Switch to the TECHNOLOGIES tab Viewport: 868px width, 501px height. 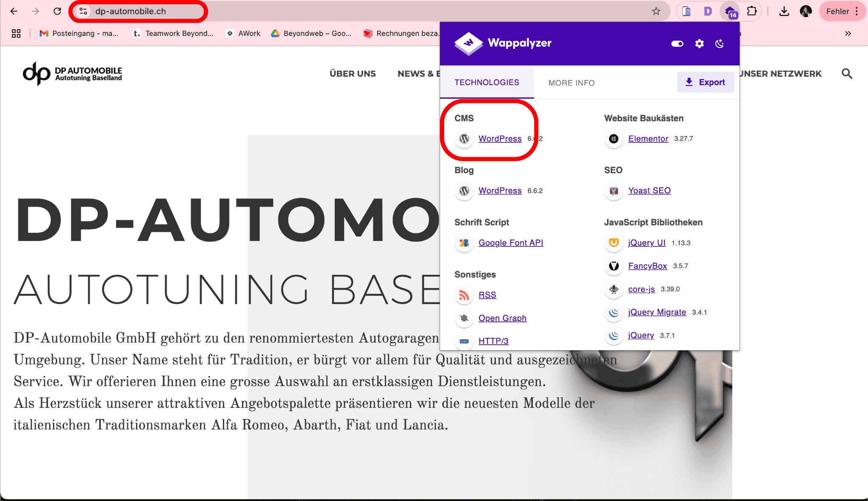pos(487,83)
